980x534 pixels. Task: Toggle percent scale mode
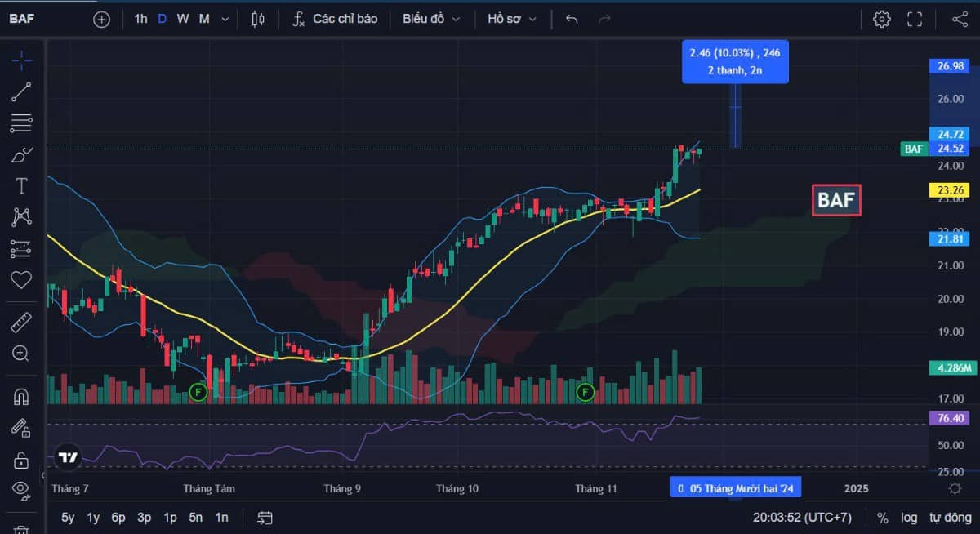(x=883, y=518)
